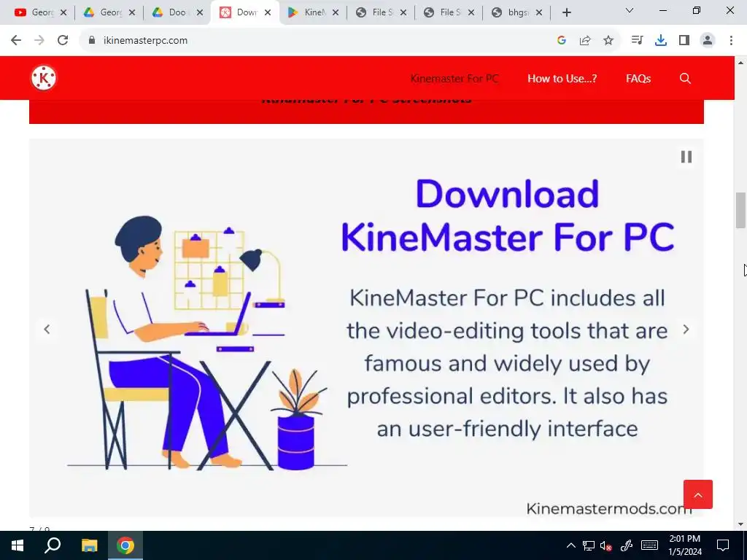Image resolution: width=747 pixels, height=560 pixels.
Task: Close the 'bhgs' tab
Action: 539,12
